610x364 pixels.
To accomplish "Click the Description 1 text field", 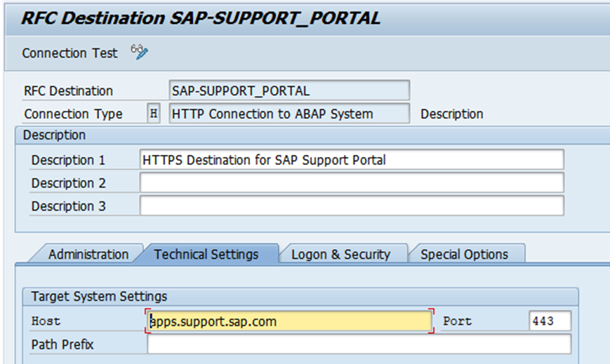I will pos(351,160).
